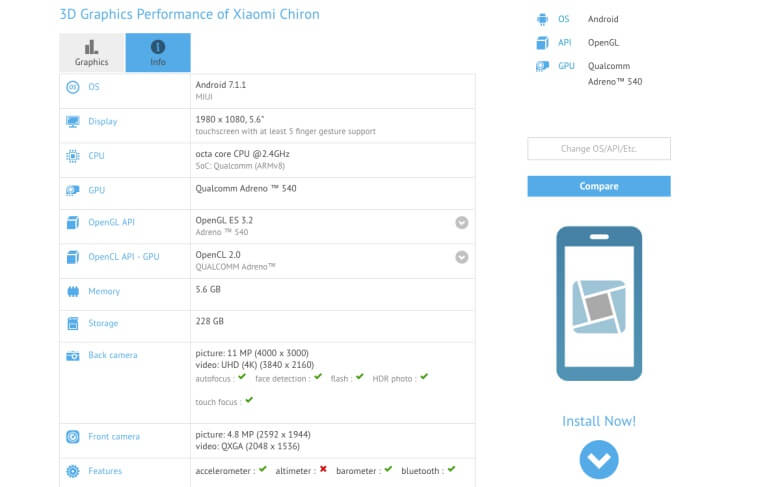
Task: Click 'SoC: Qualcomm (ARMv8)' subtext
Action: [x=240, y=166]
